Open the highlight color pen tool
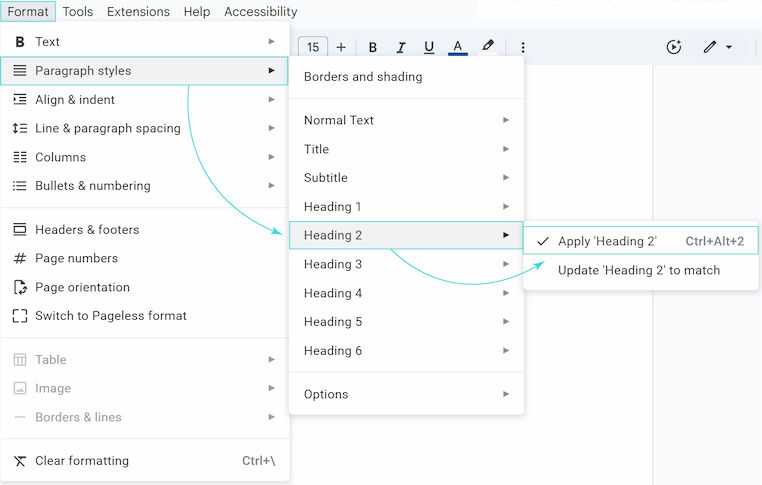The image size is (762, 485). (x=487, y=46)
